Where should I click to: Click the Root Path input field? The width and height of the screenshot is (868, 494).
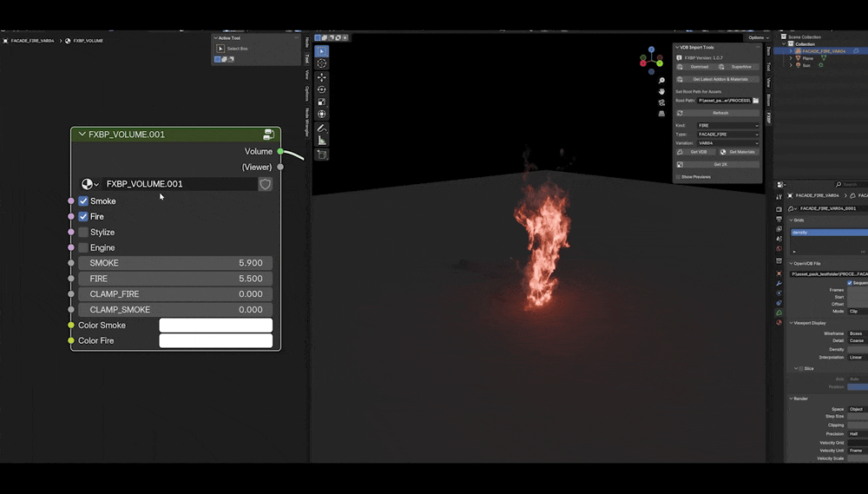pyautogui.click(x=724, y=101)
